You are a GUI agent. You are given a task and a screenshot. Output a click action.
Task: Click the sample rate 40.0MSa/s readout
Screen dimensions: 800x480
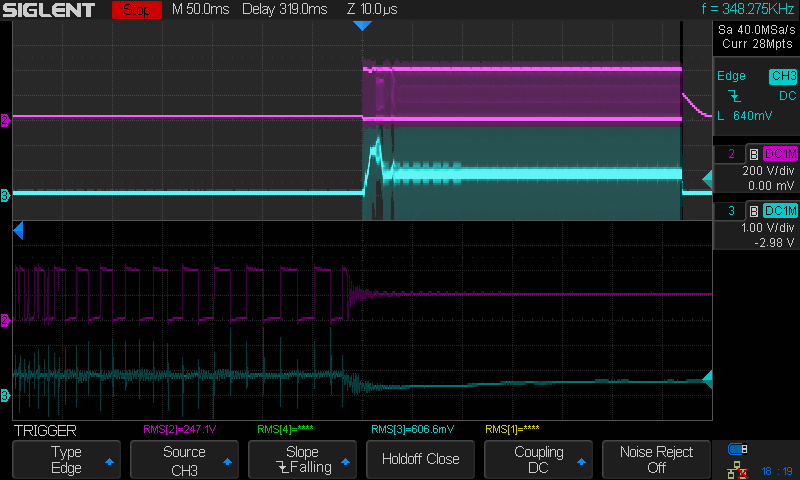[x=757, y=30]
